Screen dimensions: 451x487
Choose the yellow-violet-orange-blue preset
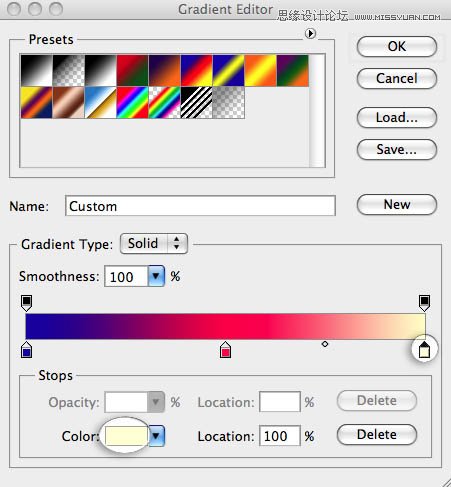tap(37, 103)
